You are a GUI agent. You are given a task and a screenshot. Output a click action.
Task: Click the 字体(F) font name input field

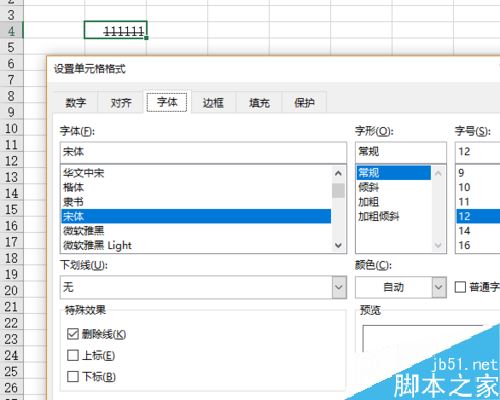pos(203,152)
